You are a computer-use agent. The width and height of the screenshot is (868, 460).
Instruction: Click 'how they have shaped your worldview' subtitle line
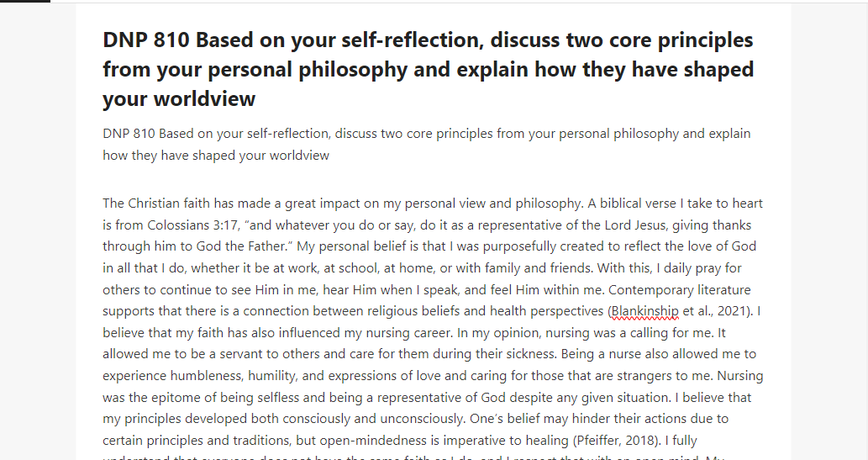(216, 156)
